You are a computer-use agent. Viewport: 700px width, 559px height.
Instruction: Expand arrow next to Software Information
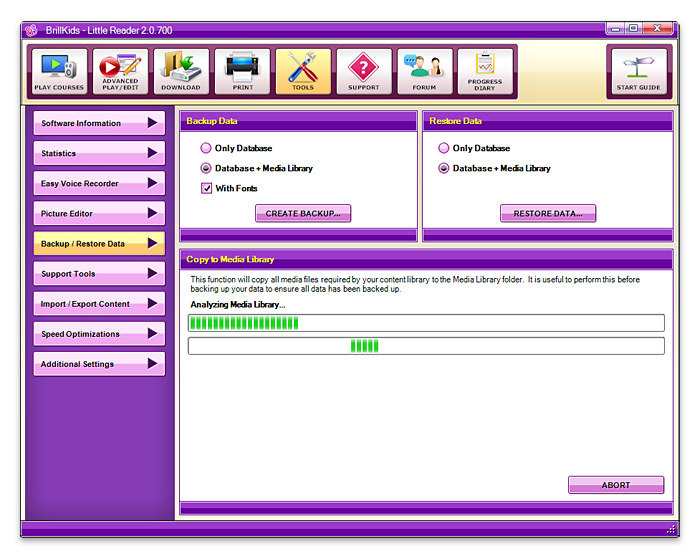[x=153, y=122]
